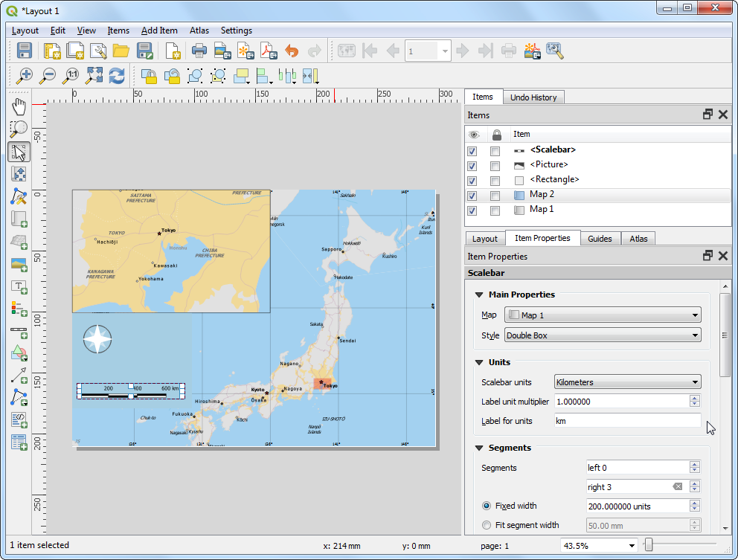Image resolution: width=738 pixels, height=560 pixels.
Task: Open the Atlas menu
Action: [199, 30]
